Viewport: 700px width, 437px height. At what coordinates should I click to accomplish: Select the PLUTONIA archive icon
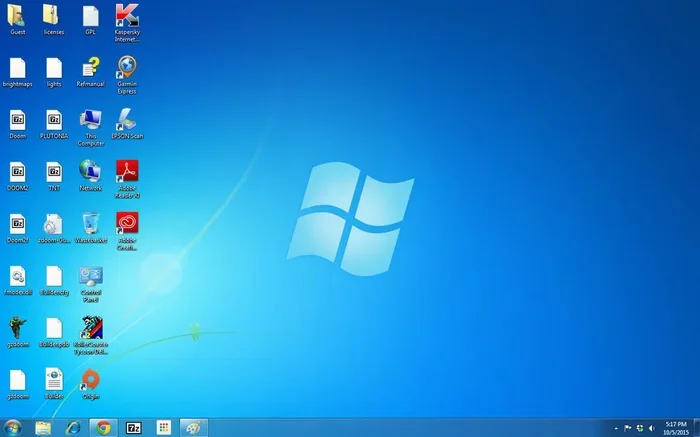[x=54, y=120]
